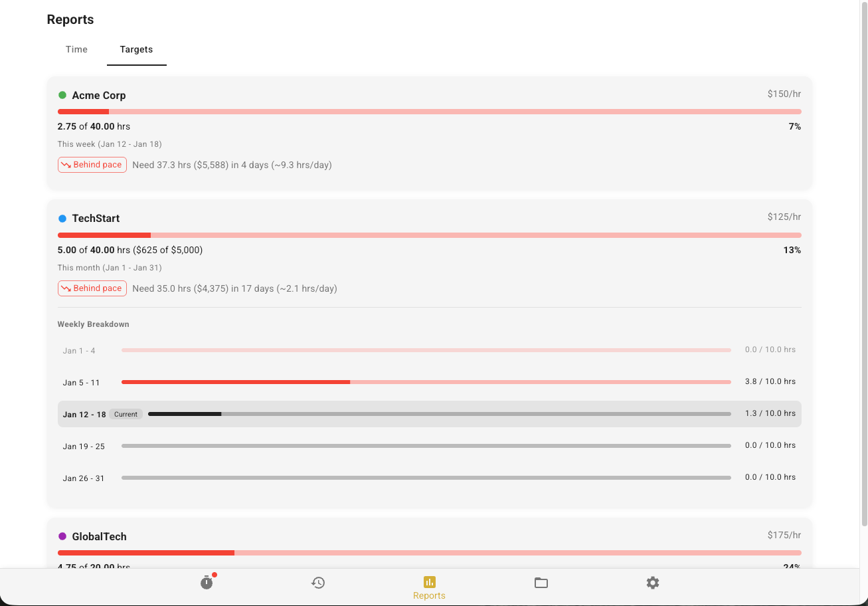
Task: Collapse the TechStart weekly breakdown
Action: pos(429,218)
